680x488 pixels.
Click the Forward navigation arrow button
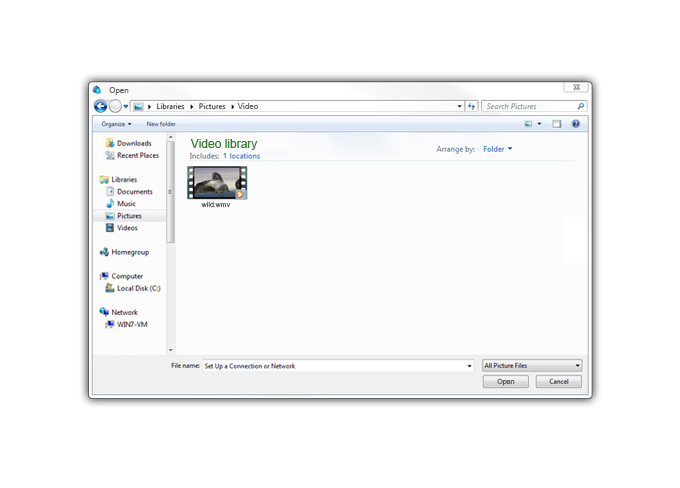click(x=115, y=106)
